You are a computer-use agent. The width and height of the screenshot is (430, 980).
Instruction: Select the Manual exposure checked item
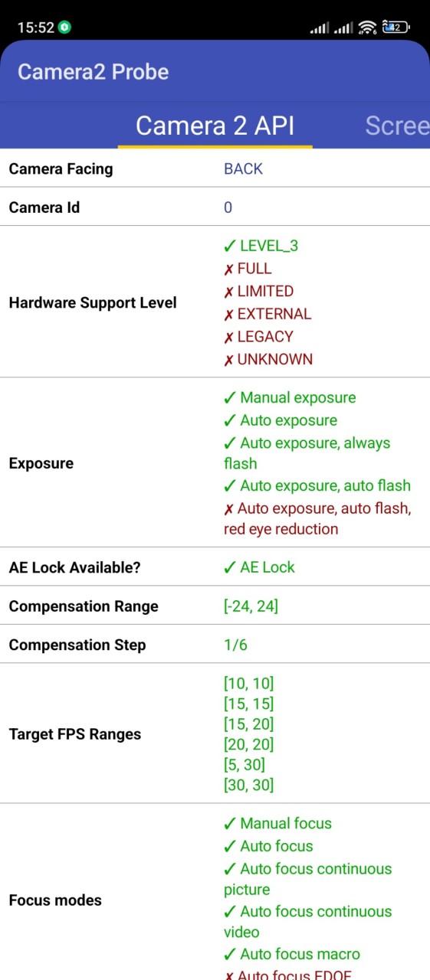290,398
